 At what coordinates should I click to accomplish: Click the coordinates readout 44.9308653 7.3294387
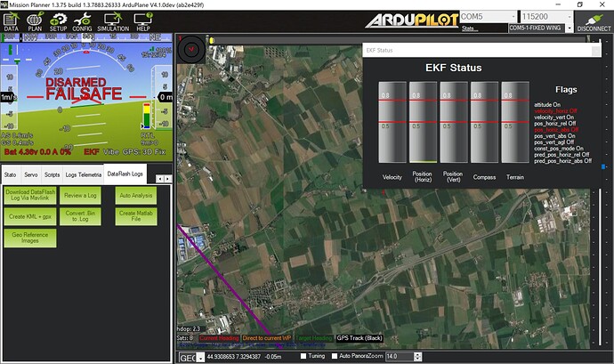(233, 357)
